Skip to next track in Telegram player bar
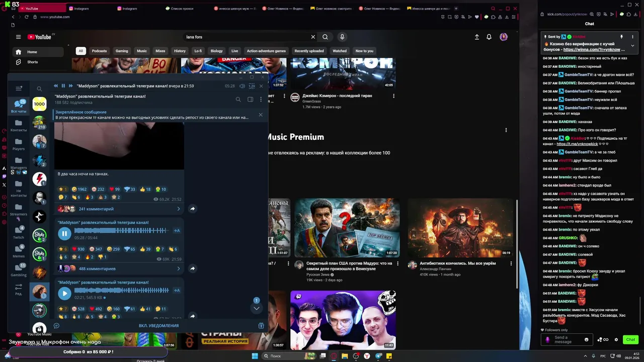 click(x=70, y=86)
